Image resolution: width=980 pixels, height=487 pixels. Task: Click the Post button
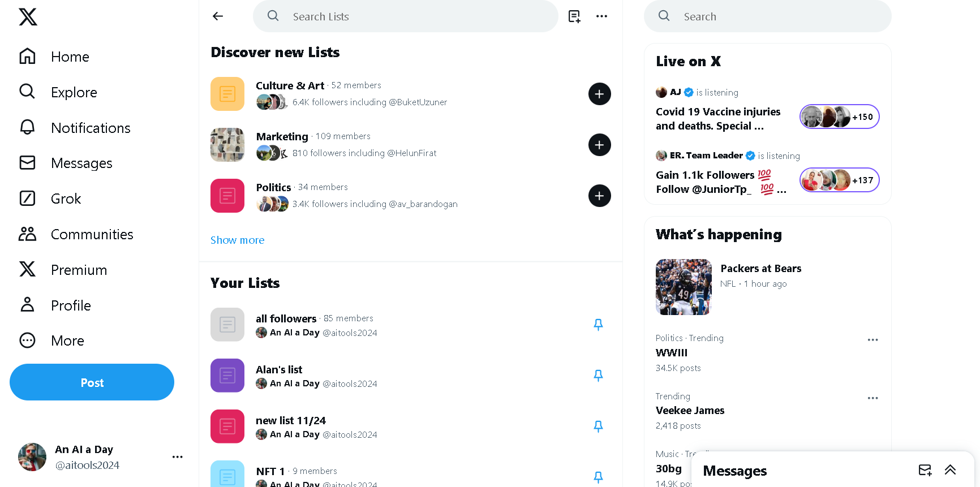[92, 382]
